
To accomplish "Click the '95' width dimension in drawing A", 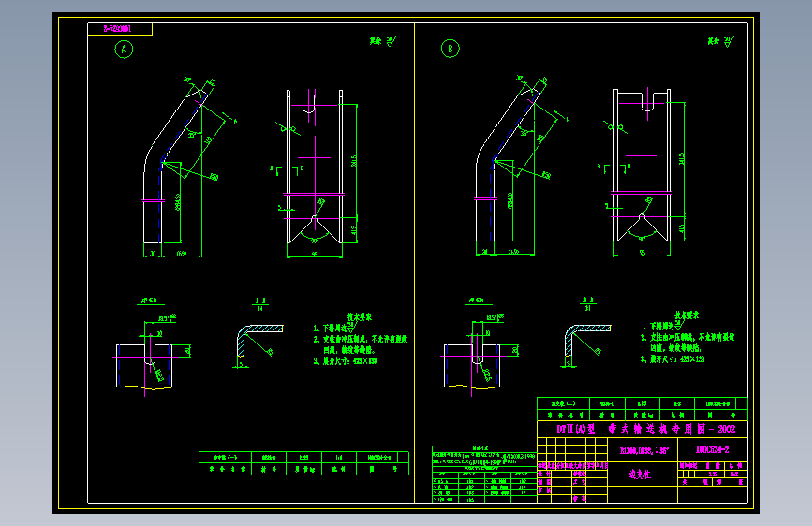I will click(x=315, y=255).
